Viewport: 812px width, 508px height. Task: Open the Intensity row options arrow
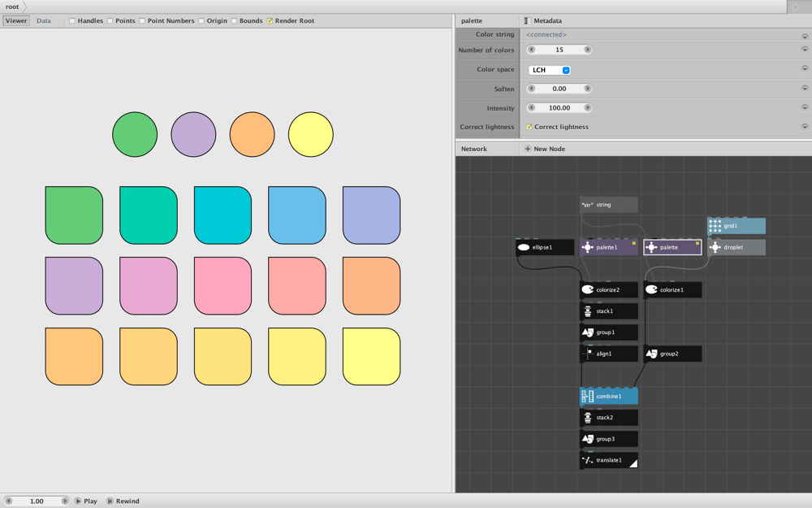click(x=804, y=108)
